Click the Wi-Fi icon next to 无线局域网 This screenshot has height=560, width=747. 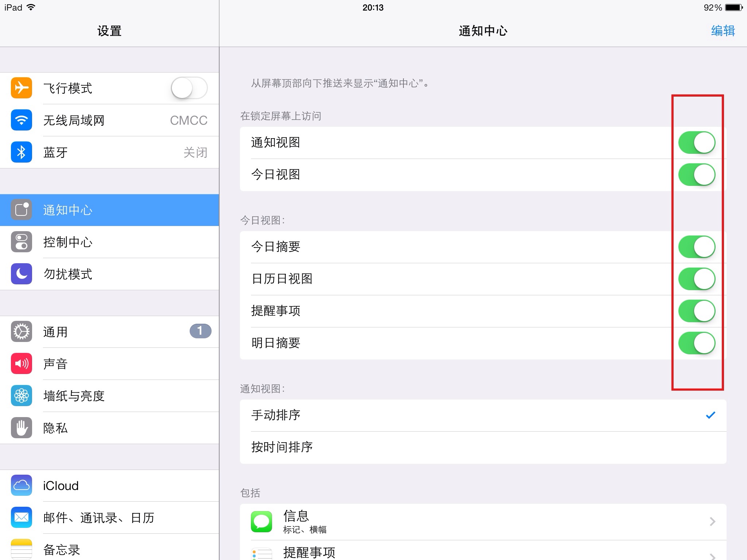point(21,120)
